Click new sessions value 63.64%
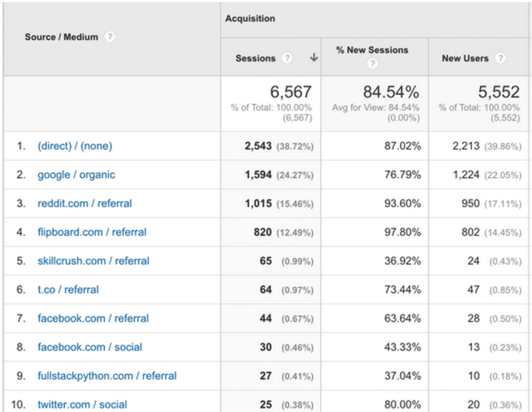This screenshot has width=532, height=412. pyautogui.click(x=402, y=318)
